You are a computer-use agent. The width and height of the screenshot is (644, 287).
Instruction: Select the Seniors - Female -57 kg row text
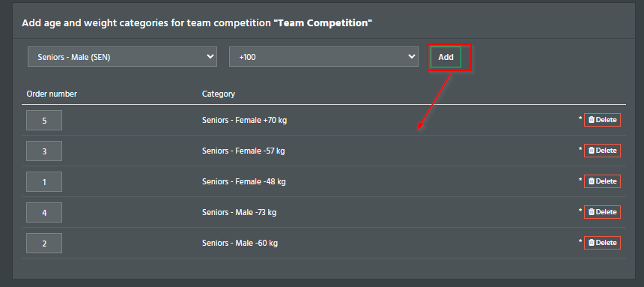click(243, 151)
